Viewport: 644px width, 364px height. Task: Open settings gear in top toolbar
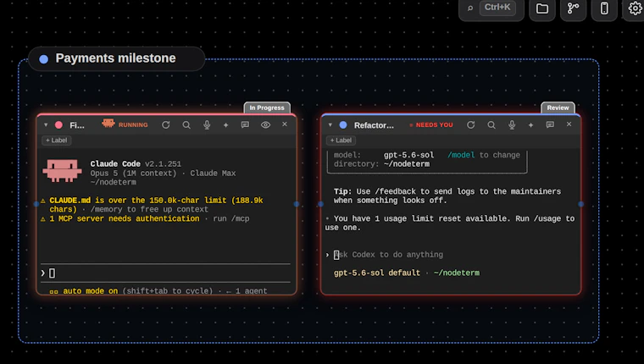click(635, 8)
